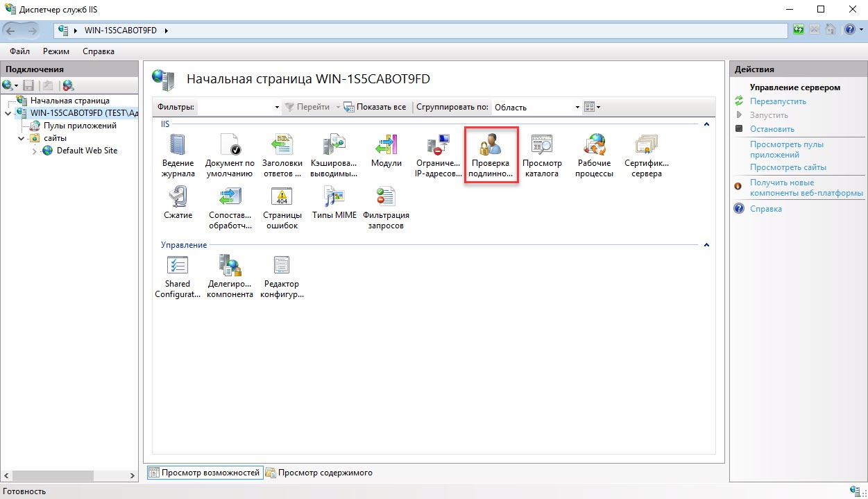868x499 pixels.
Task: Click the save icon in Подключения toolbar
Action: pyautogui.click(x=28, y=85)
